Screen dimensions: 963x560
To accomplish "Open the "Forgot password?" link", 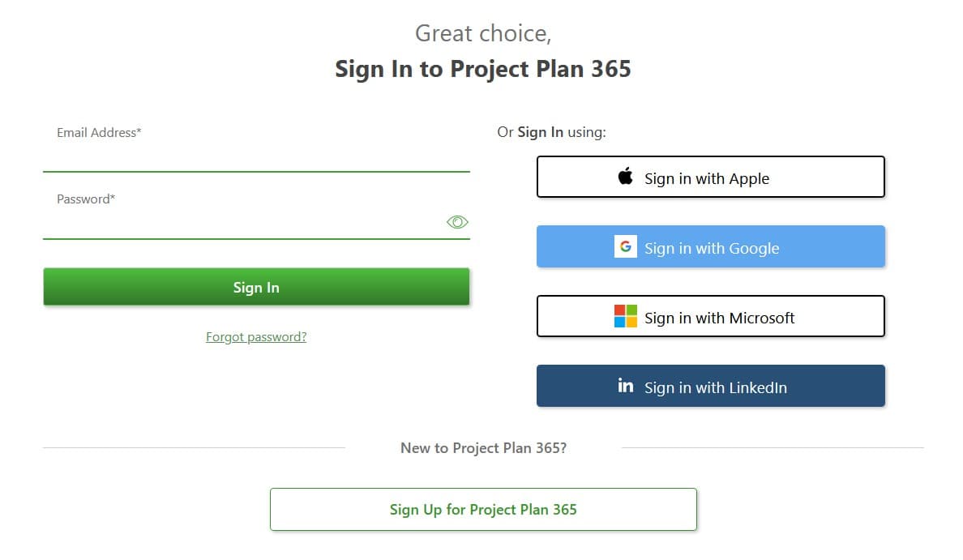I will pyautogui.click(x=256, y=337).
